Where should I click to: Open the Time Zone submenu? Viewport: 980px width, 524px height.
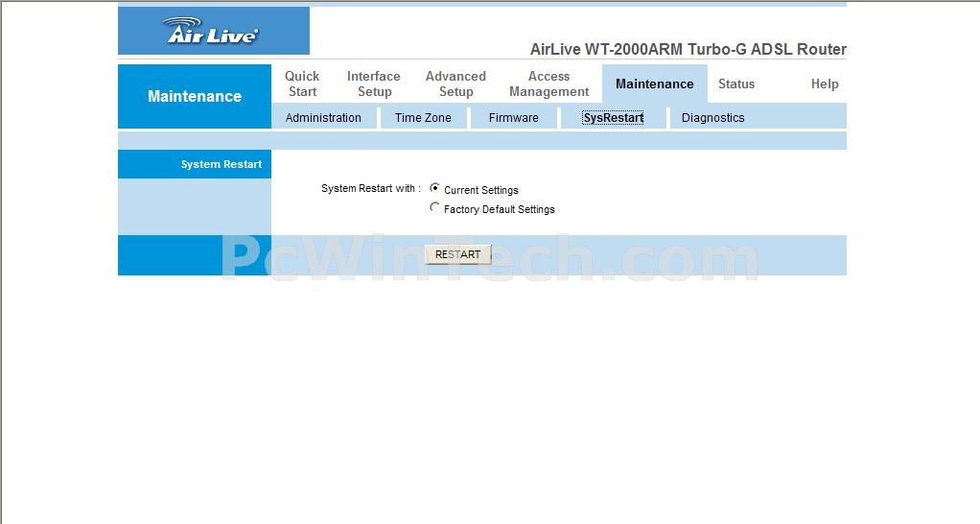tap(423, 117)
